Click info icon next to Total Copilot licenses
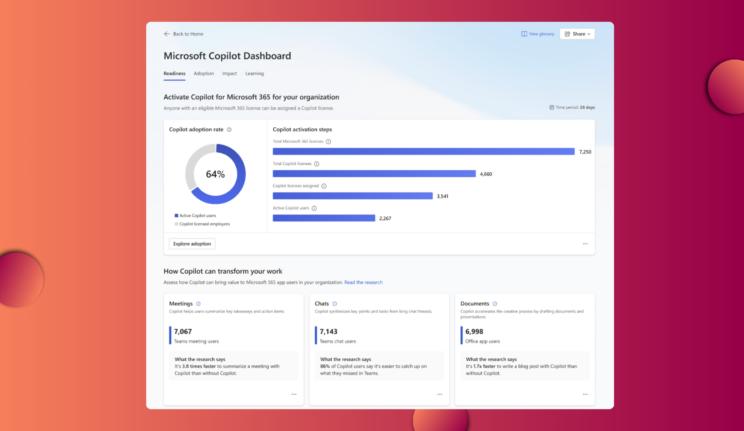744x431 pixels. pos(316,164)
